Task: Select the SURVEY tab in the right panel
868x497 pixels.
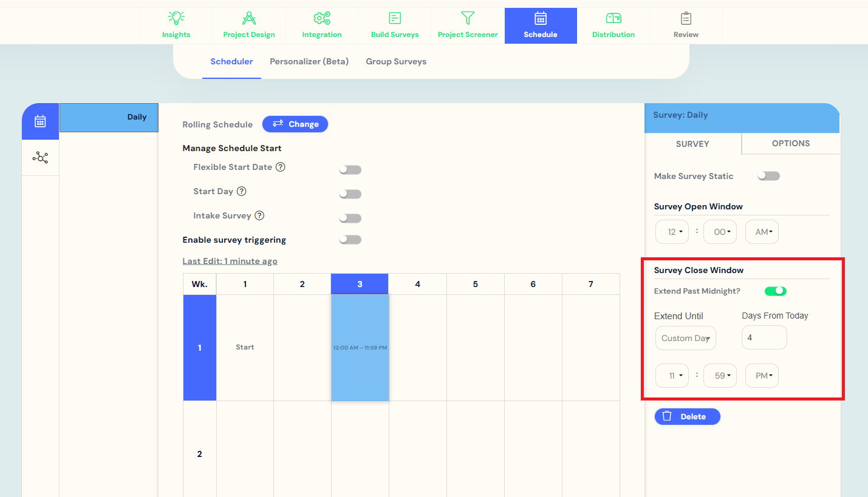Action: [692, 144]
